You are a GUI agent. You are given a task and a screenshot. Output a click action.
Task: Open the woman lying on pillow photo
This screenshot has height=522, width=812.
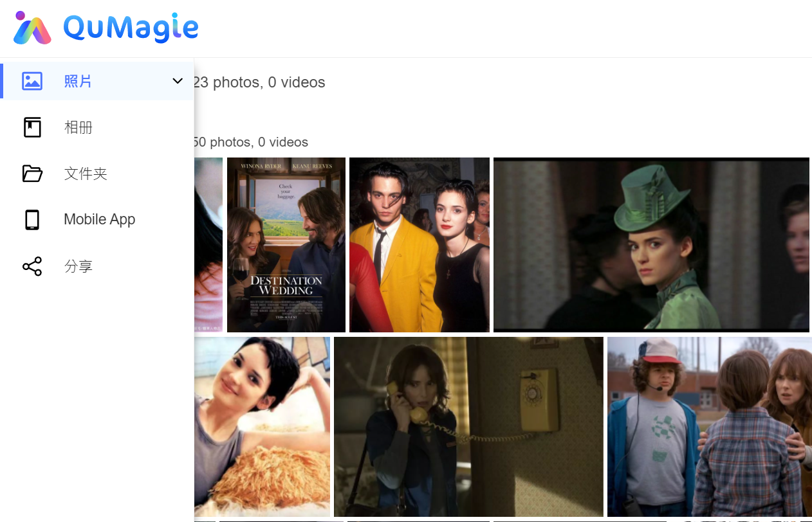point(262,427)
